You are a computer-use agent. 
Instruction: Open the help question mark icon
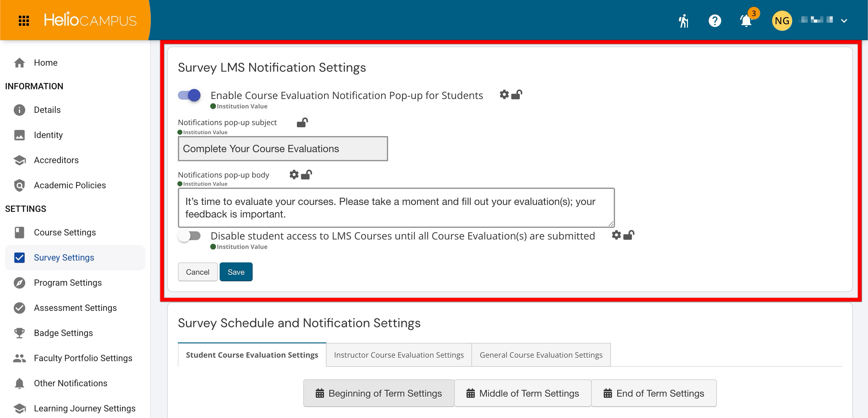click(x=715, y=20)
